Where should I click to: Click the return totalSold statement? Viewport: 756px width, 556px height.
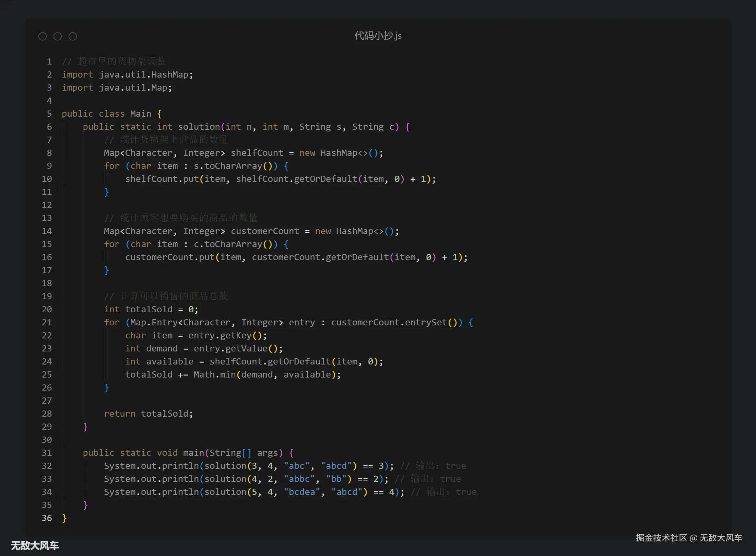pos(148,414)
